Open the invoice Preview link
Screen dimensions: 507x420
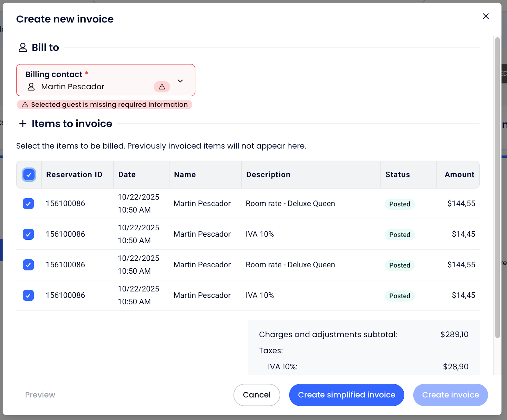tap(40, 395)
